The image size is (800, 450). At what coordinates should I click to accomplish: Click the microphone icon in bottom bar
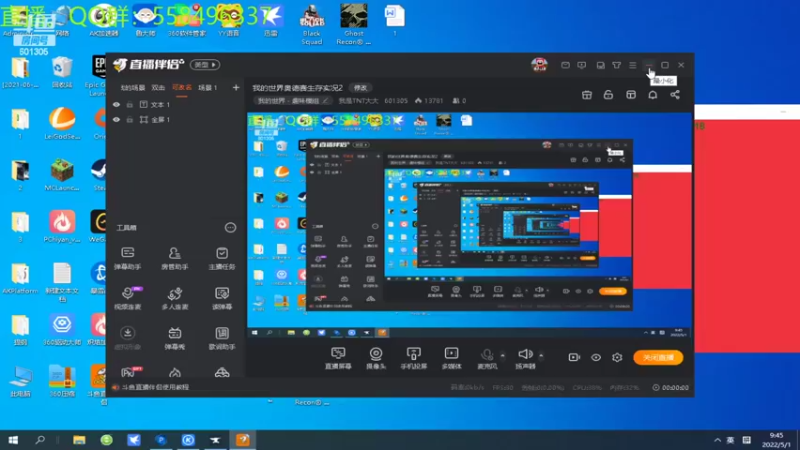[487, 354]
